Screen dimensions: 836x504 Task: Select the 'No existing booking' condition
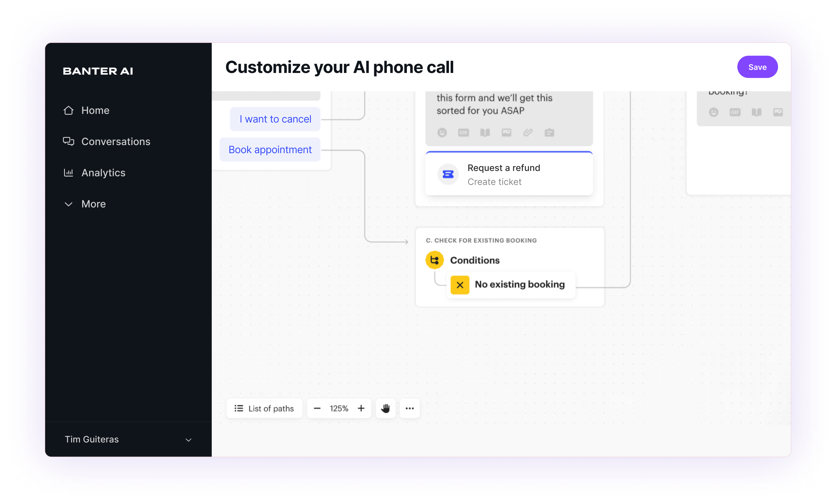click(x=511, y=285)
